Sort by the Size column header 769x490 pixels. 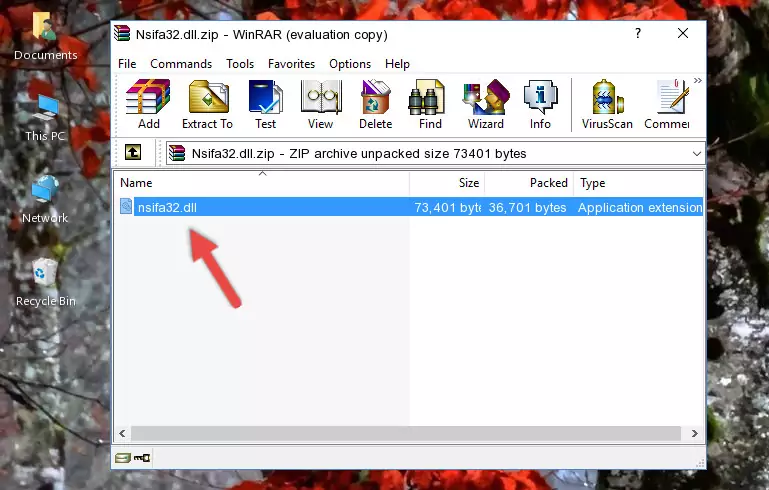(x=447, y=183)
